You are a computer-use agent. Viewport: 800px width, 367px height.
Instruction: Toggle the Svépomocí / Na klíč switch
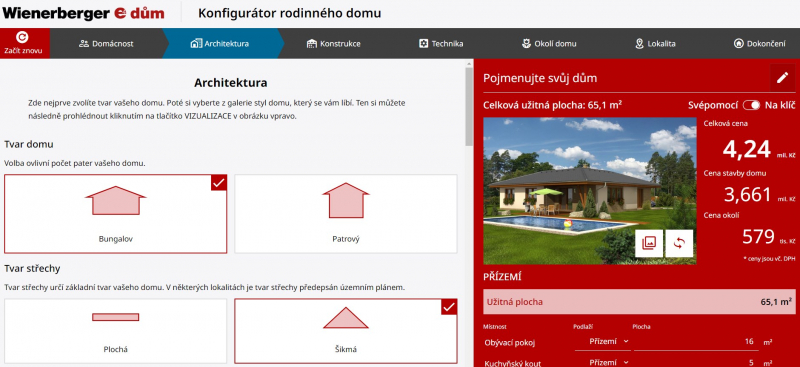751,105
